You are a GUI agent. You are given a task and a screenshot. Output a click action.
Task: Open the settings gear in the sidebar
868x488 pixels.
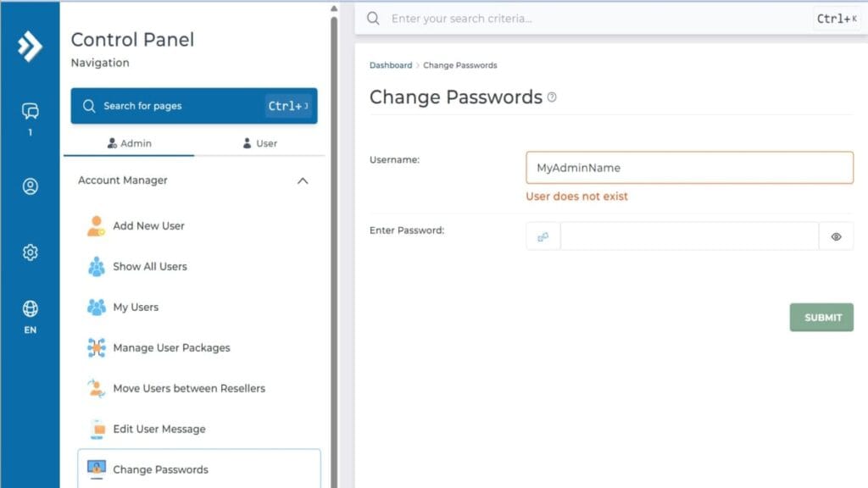[30, 252]
